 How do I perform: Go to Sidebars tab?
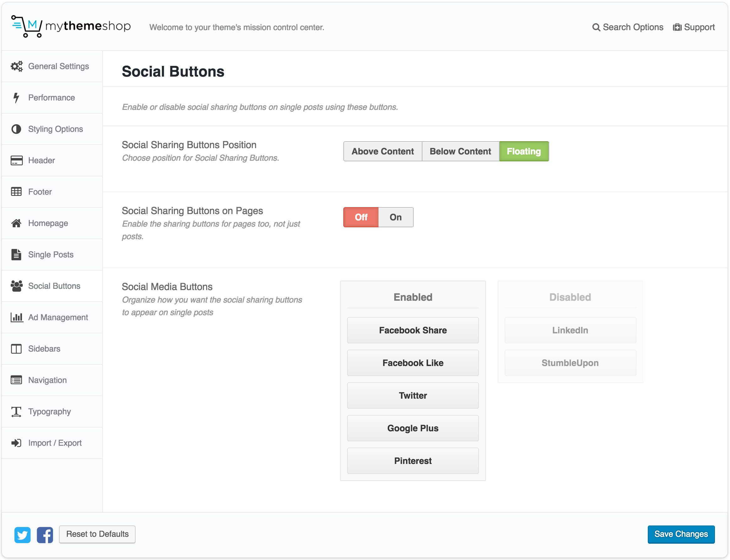pyautogui.click(x=52, y=349)
